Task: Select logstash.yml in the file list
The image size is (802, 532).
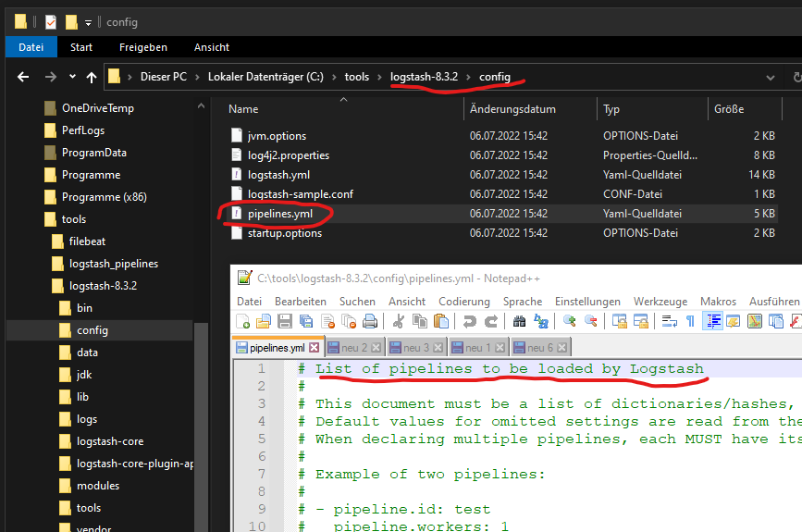Action: tap(278, 175)
